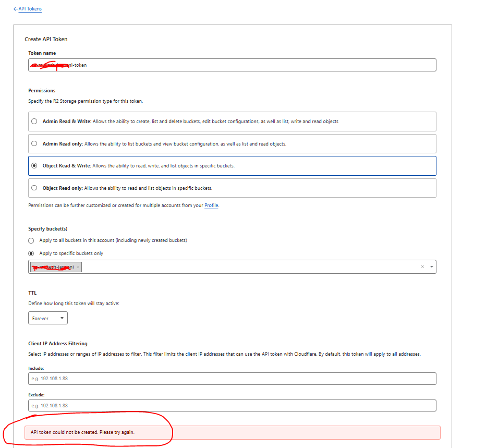The width and height of the screenshot is (486, 448).
Task: Click the back arrow beside API Tokens
Action: (x=16, y=9)
